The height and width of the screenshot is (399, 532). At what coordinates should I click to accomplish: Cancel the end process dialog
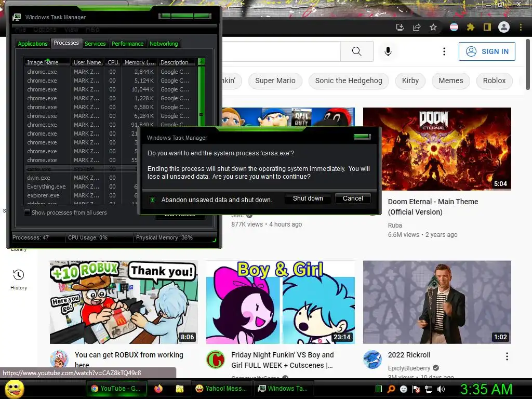coord(353,198)
